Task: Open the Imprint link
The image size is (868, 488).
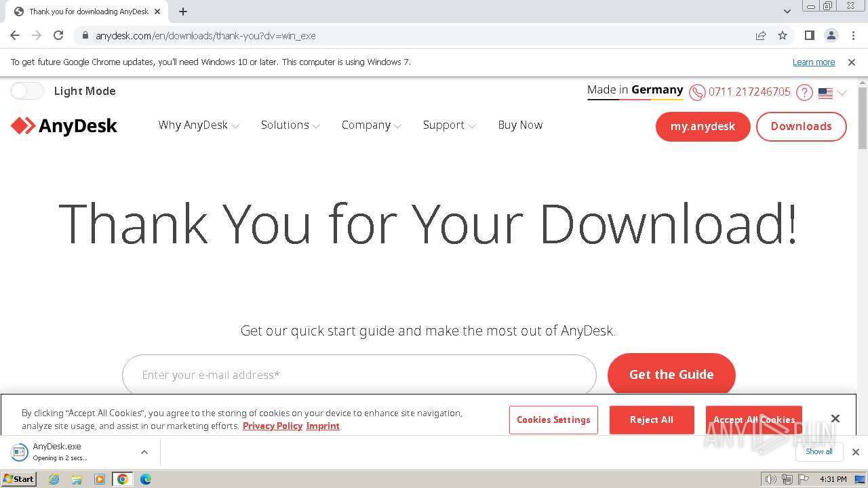Action: tap(323, 426)
